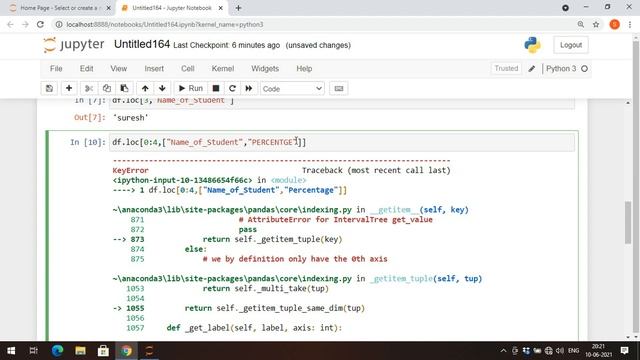Open the File menu
Screen dimensions: 640x360
pos(56,69)
